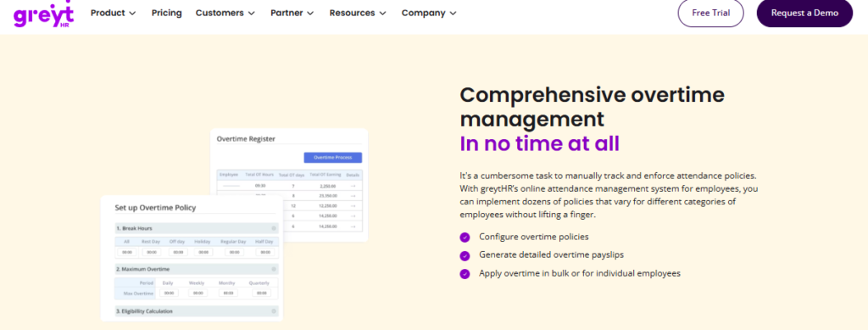The image size is (868, 330).
Task: Click details arrow for 12,250.00 row
Action: [x=353, y=205]
